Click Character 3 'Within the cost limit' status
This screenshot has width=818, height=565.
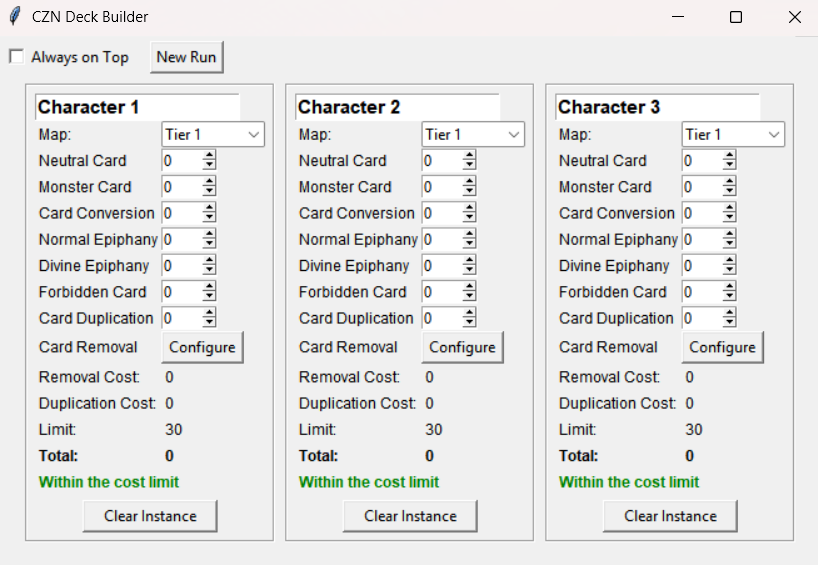coord(629,482)
